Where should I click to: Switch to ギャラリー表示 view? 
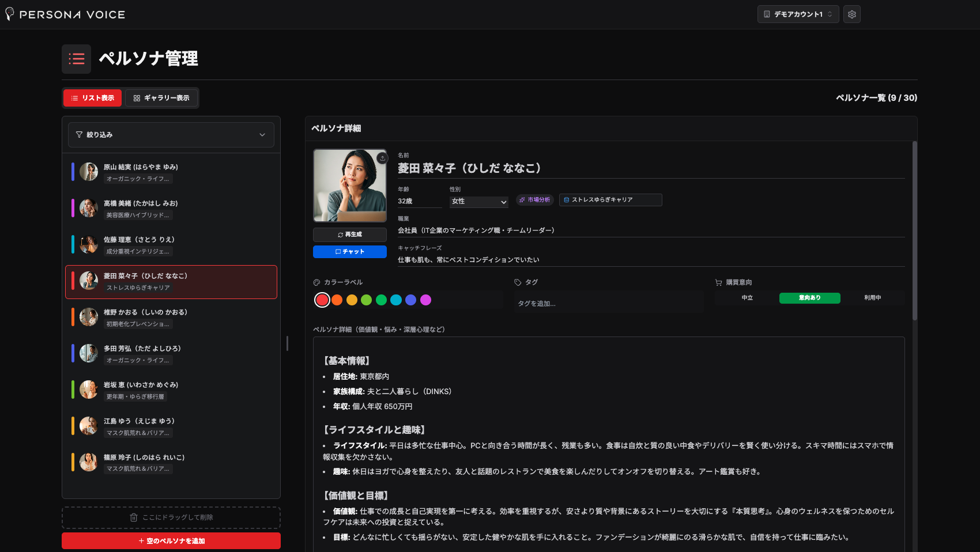pyautogui.click(x=162, y=97)
